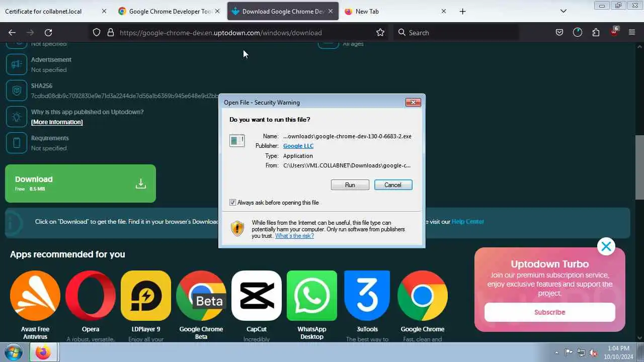Click the network tray icon

point(581,352)
